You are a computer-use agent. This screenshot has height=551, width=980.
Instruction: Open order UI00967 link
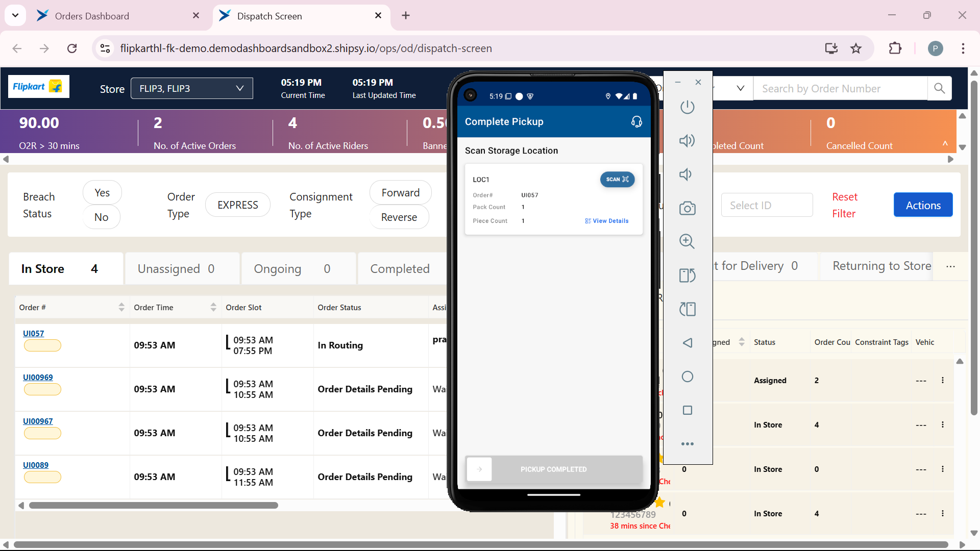(38, 421)
